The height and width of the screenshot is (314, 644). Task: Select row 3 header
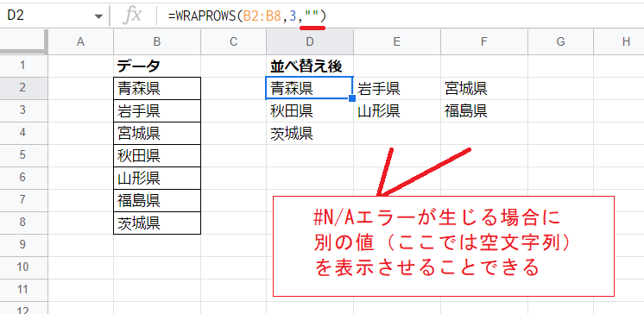click(24, 110)
